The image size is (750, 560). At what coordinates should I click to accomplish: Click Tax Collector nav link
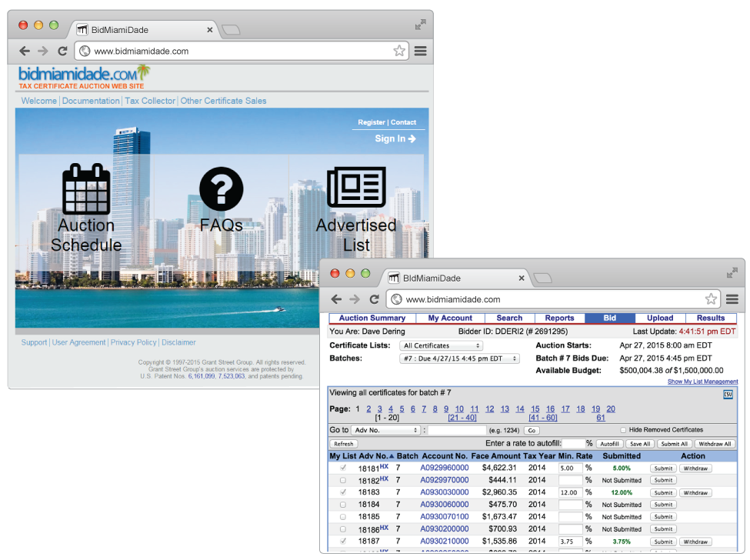150,101
